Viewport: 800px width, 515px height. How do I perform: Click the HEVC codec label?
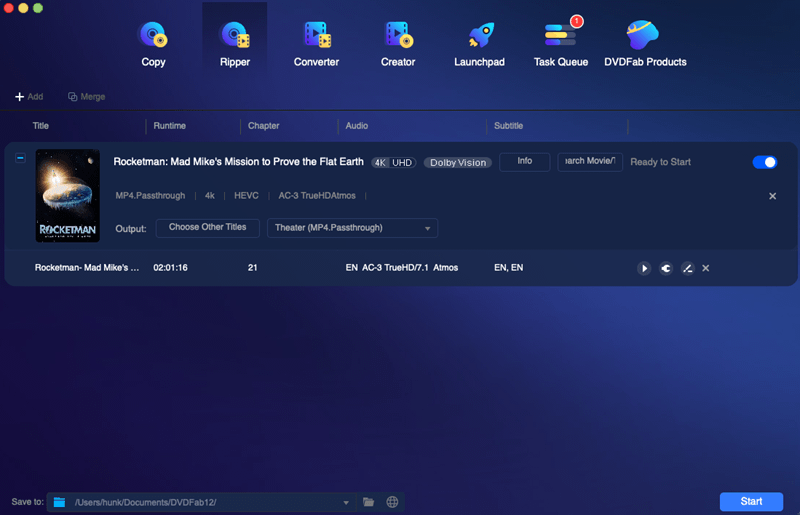click(246, 195)
